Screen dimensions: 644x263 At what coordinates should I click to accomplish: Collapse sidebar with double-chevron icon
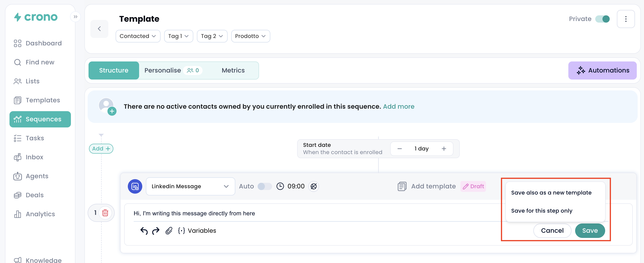[x=75, y=17]
